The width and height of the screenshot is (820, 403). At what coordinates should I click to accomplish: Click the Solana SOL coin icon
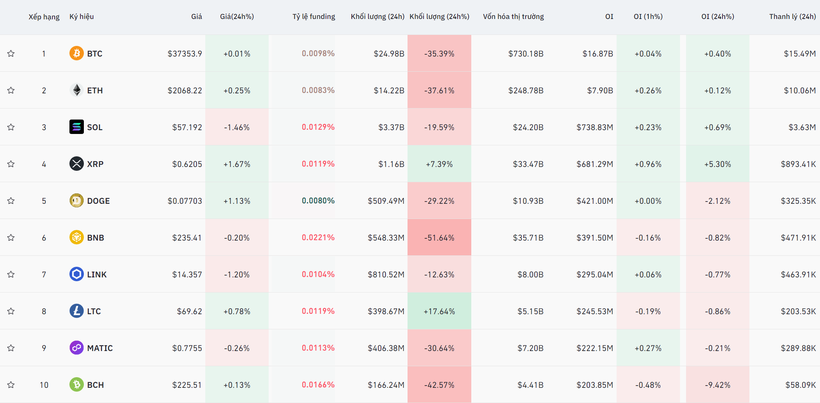click(76, 127)
